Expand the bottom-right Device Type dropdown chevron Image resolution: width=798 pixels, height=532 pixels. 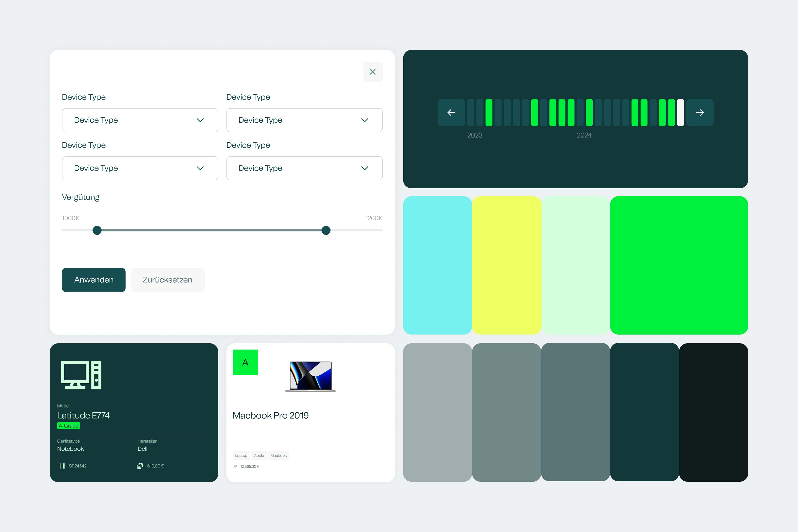tap(365, 168)
